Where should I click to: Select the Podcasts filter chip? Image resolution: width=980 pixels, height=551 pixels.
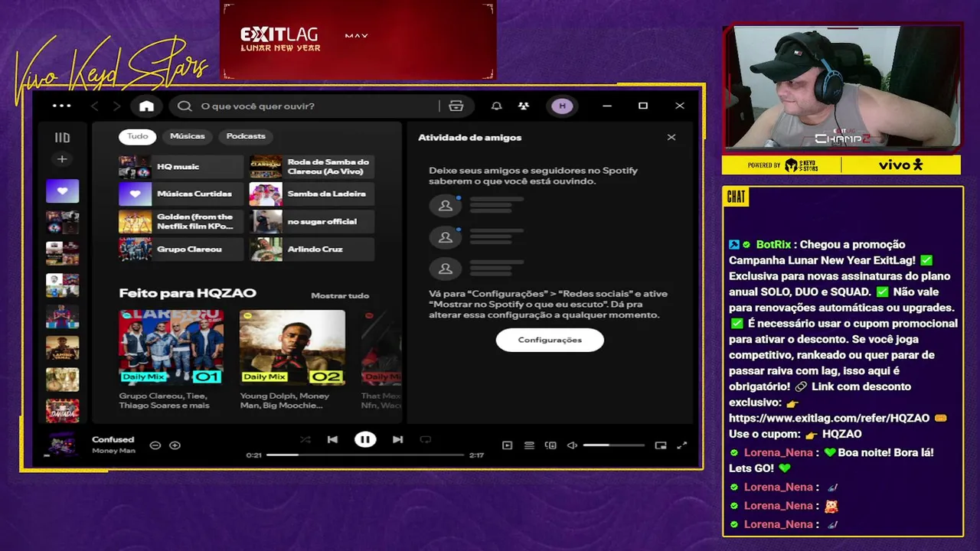[246, 136]
